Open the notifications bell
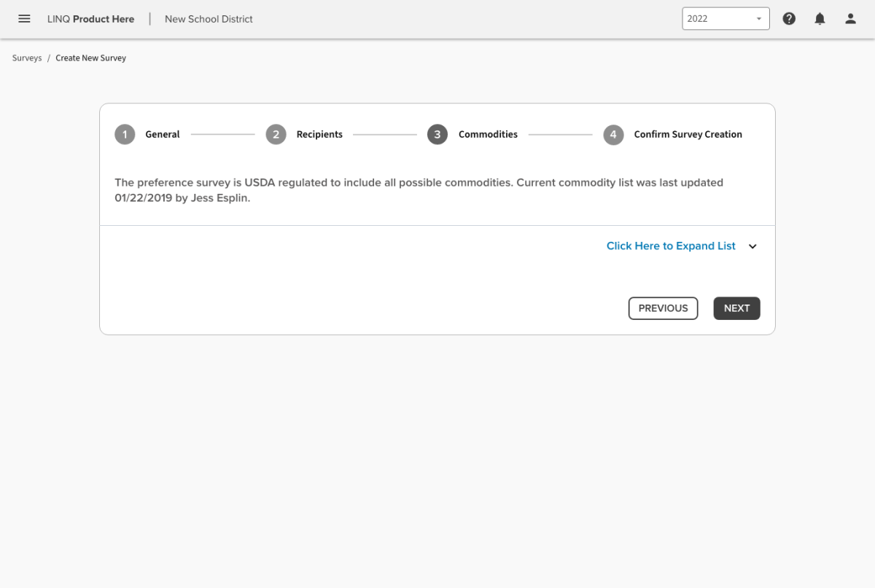This screenshot has width=875, height=588. click(820, 19)
